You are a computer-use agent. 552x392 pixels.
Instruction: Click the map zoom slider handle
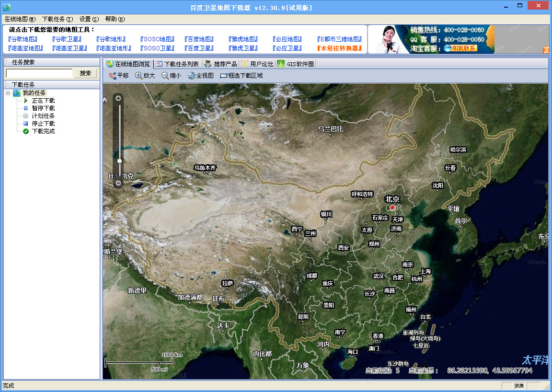[x=119, y=161]
